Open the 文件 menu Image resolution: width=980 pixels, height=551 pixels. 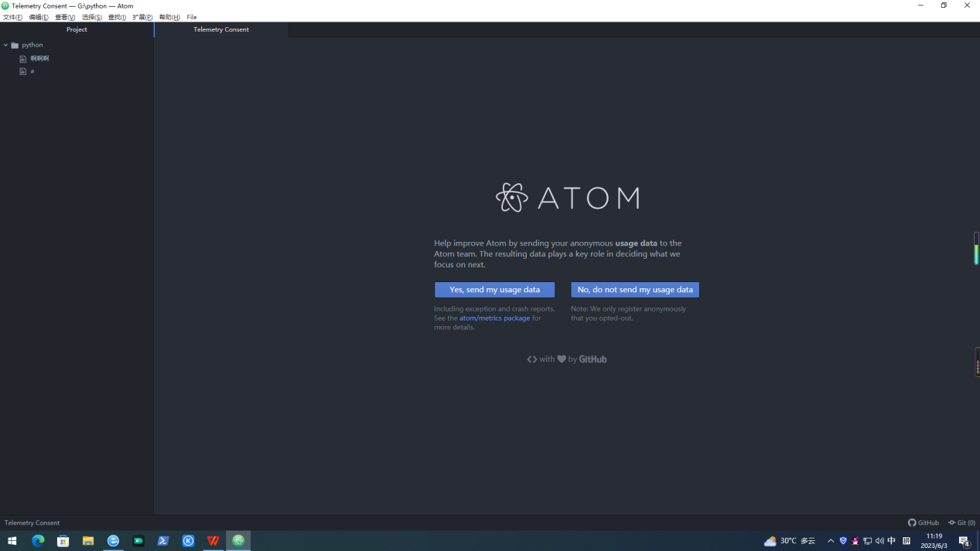(x=12, y=17)
